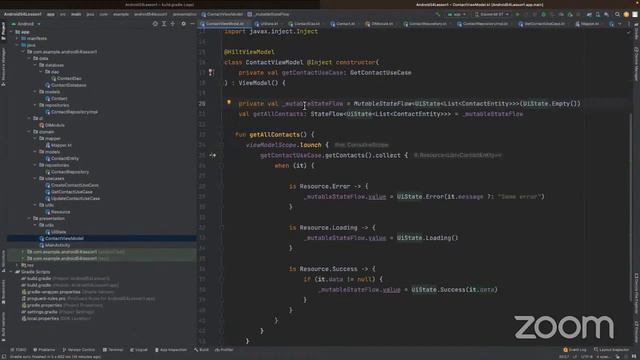Open GetContactUseCase in project tree
Image resolution: width=640 pixels, height=360 pixels.
pos(69,191)
